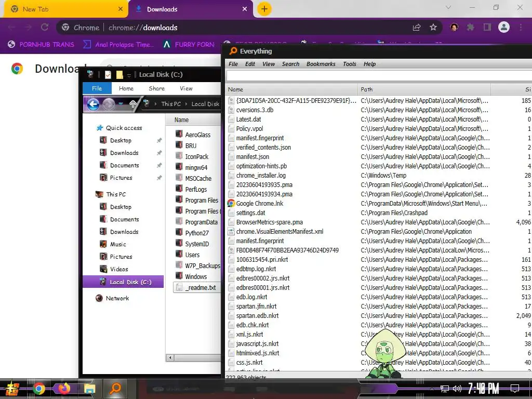Select cversions.3.db in results

tap(255, 110)
